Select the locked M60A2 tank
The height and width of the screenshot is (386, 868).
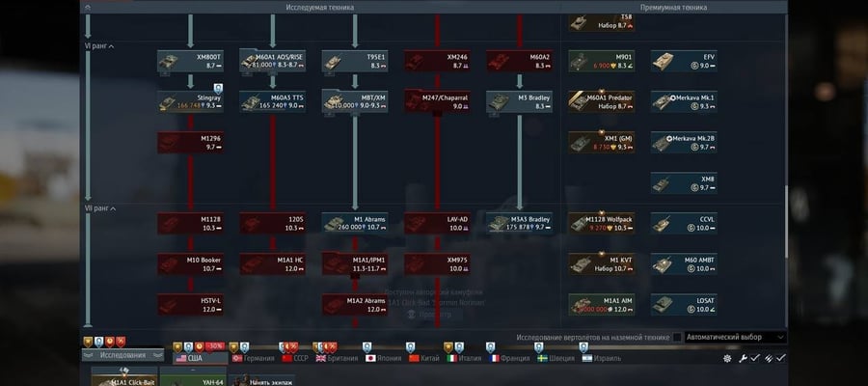519,61
